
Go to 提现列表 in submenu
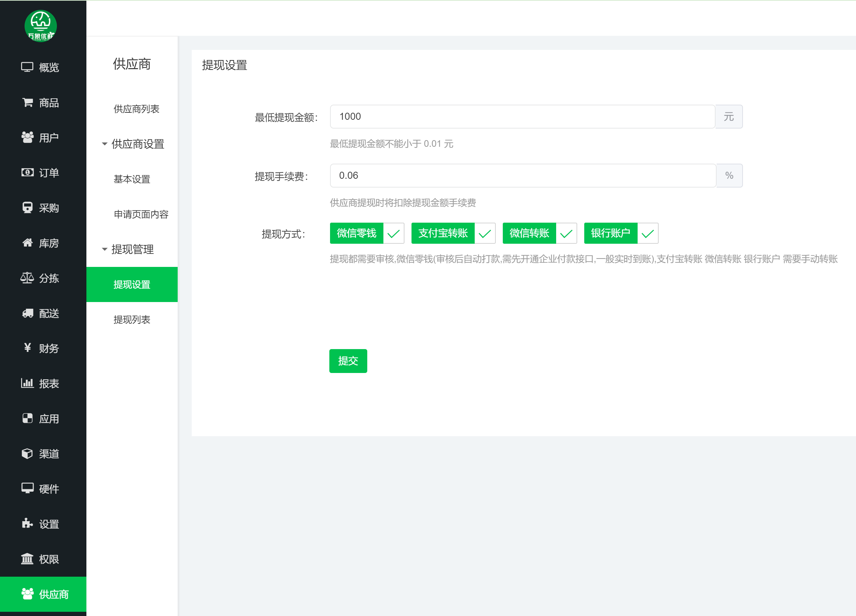(132, 320)
